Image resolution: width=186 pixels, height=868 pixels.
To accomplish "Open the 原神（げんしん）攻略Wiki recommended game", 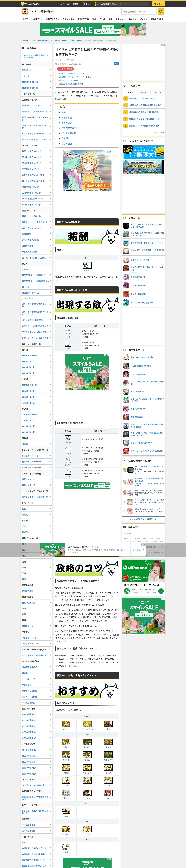I will pyautogui.click(x=142, y=357).
